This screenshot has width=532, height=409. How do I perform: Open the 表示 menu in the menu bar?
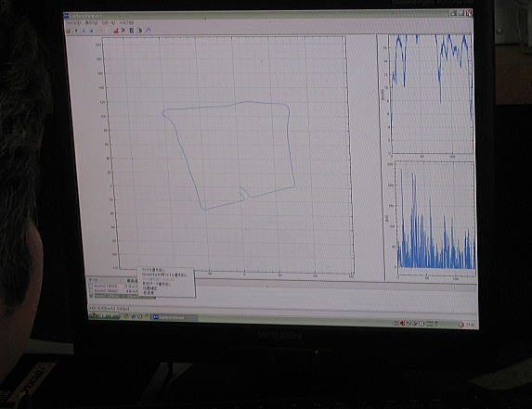(x=91, y=23)
